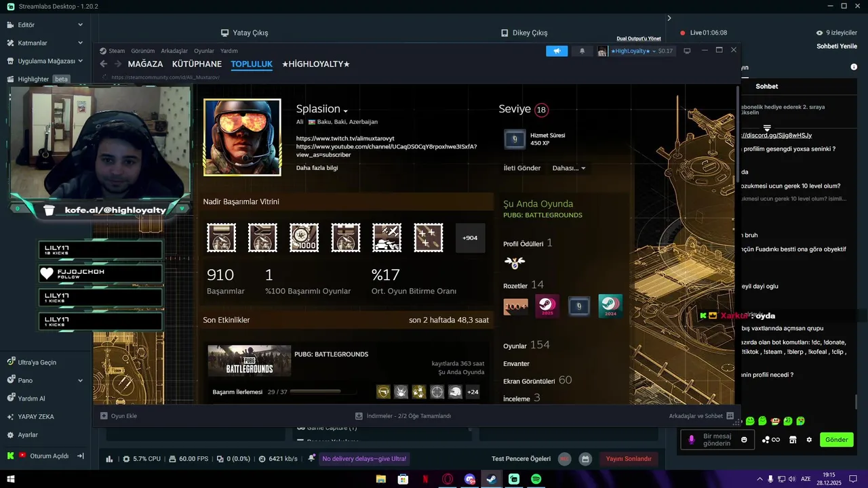The image size is (868, 488).
Task: Click the tank achievement icon in showcase
Action: [387, 238]
